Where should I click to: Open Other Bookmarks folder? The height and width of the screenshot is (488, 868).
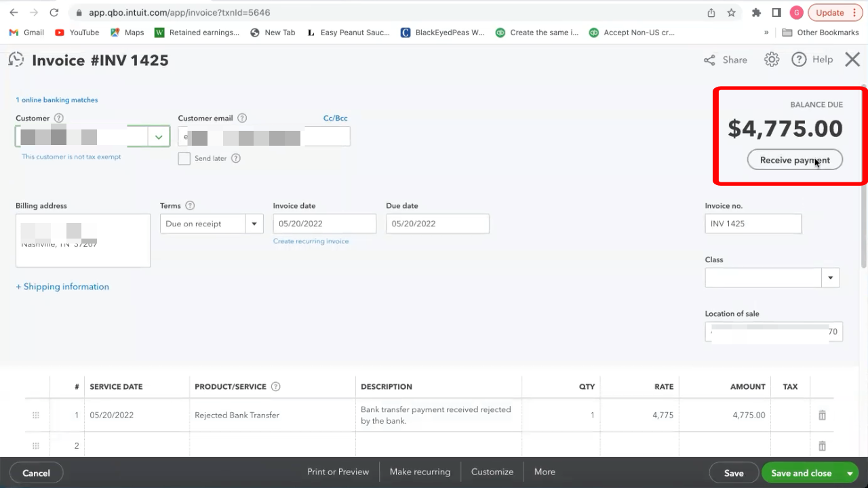click(x=821, y=33)
